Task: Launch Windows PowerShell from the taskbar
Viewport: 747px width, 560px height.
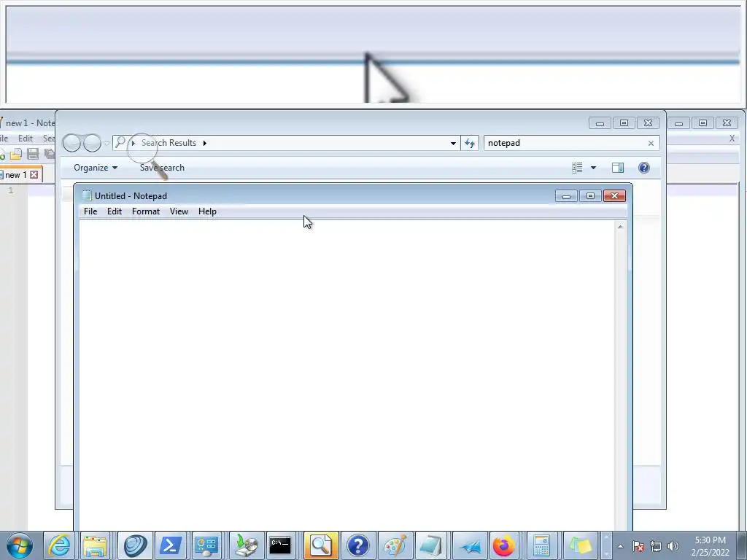Action: [x=171, y=545]
